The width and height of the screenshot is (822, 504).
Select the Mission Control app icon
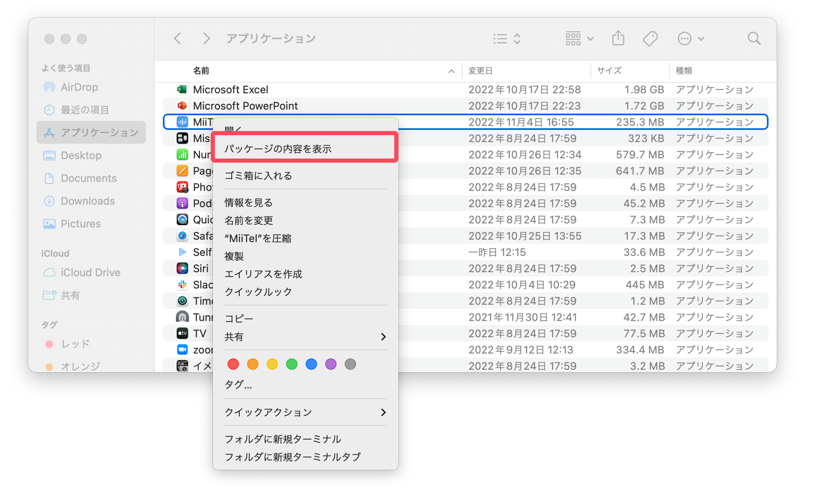click(182, 138)
